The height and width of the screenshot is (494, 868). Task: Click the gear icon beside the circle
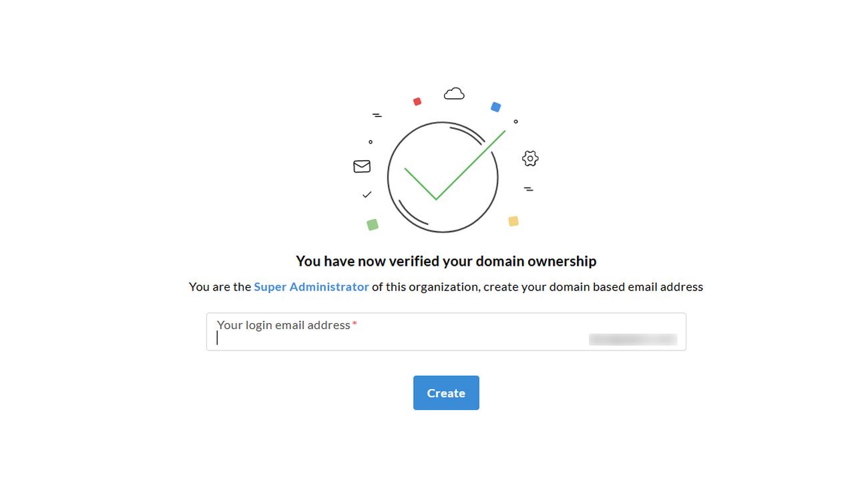click(529, 158)
